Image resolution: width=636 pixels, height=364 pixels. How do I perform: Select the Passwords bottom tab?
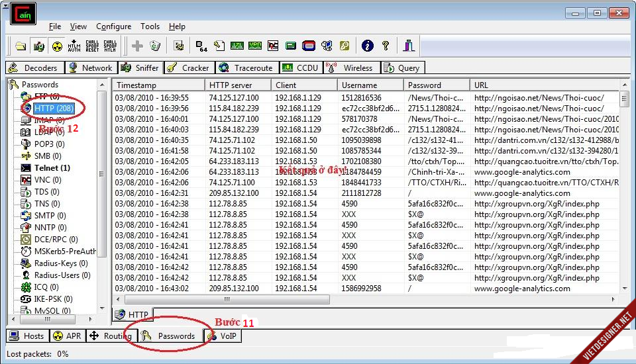(170, 336)
